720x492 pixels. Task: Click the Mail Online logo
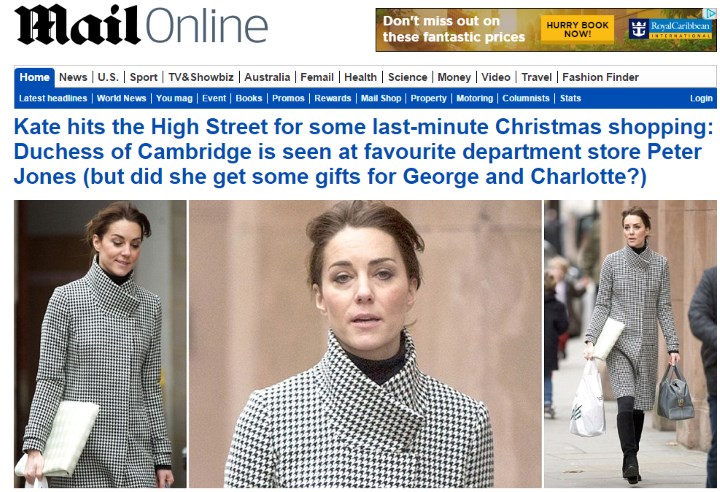tap(141, 24)
